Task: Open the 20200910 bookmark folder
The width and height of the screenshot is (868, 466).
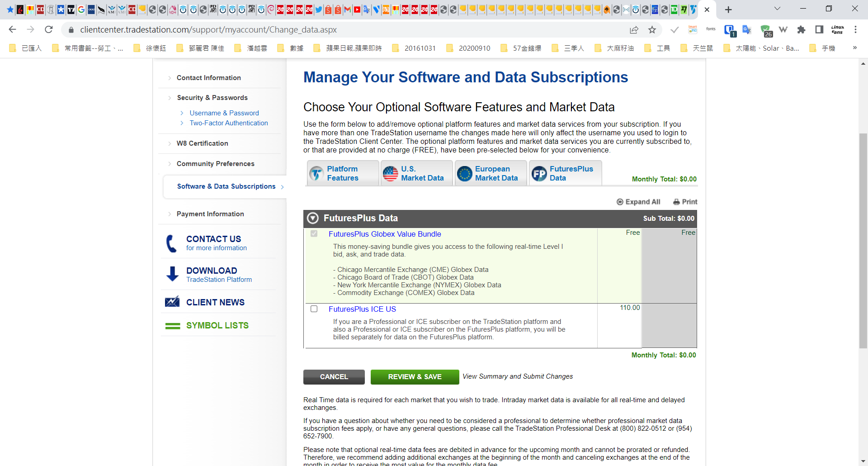Action: coord(468,48)
